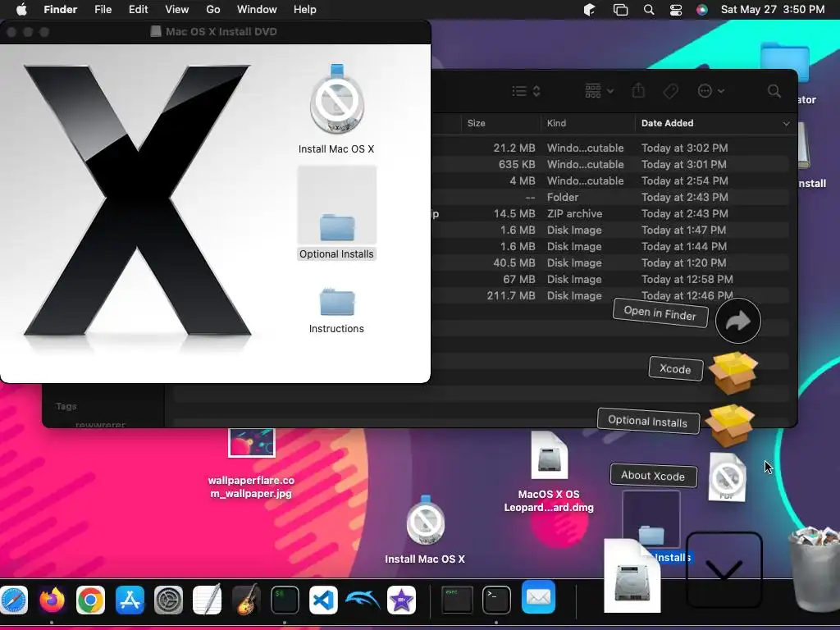Click the About Xcode label in the stack
The width and height of the screenshot is (840, 630).
coord(653,476)
